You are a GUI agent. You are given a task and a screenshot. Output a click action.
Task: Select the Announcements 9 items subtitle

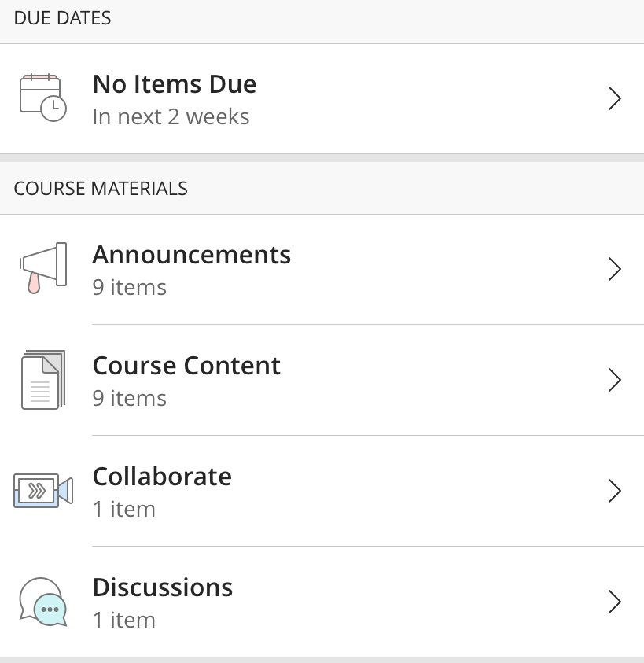point(130,288)
